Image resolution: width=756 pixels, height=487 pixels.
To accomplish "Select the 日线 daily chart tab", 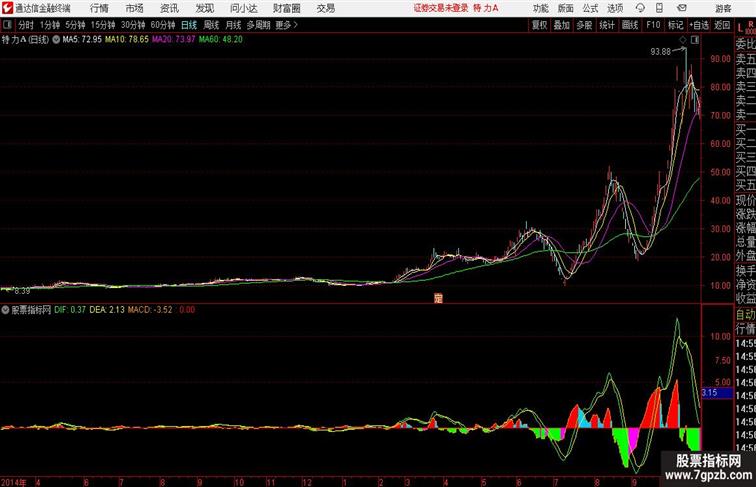I will pyautogui.click(x=189, y=25).
